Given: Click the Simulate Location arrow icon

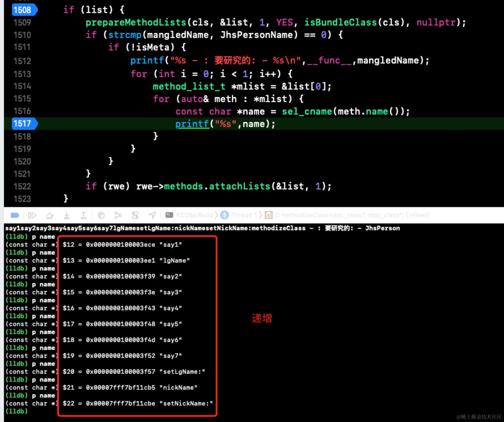Looking at the screenshot, I should pyautogui.click(x=152, y=215).
